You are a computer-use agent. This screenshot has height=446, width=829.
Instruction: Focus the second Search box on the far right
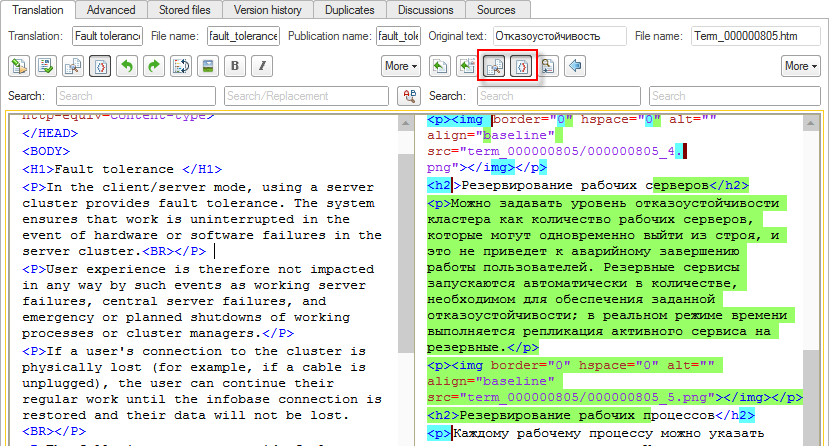click(735, 96)
